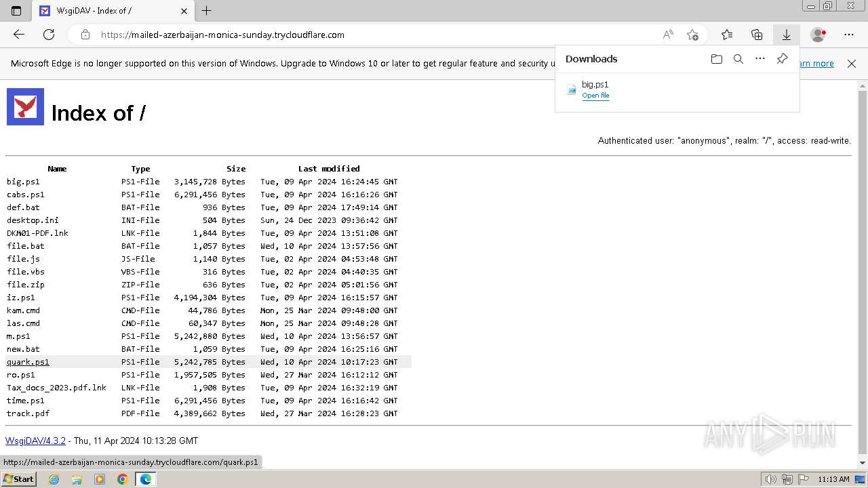
Task: Open the tab actions menu icon
Action: [16, 11]
